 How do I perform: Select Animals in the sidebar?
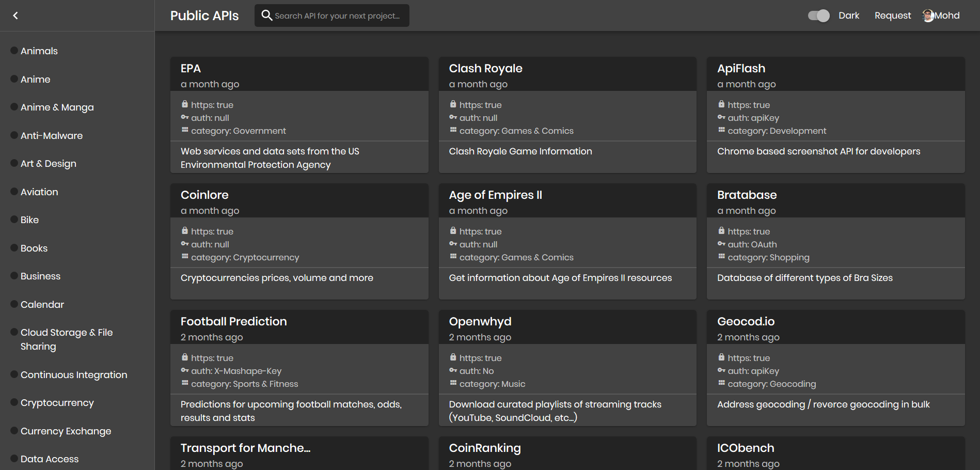click(39, 51)
